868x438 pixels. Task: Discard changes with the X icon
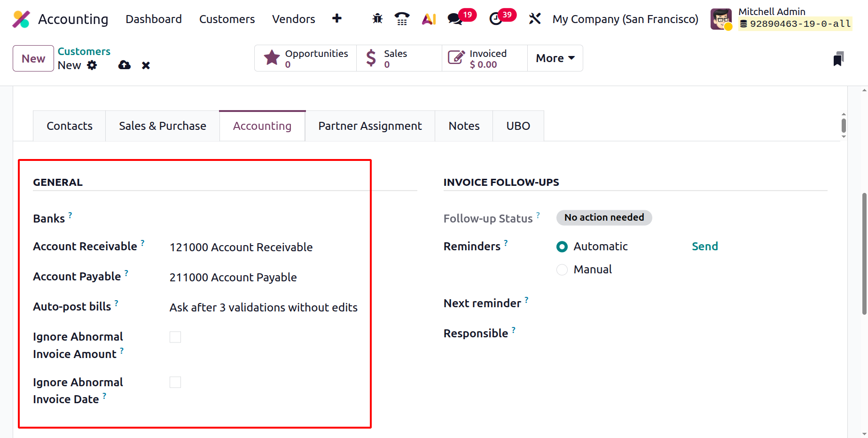[146, 65]
